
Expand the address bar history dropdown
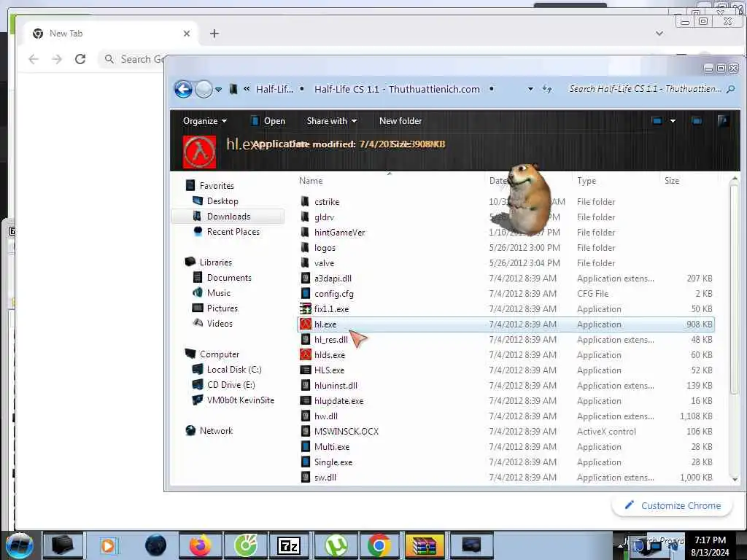click(x=530, y=89)
